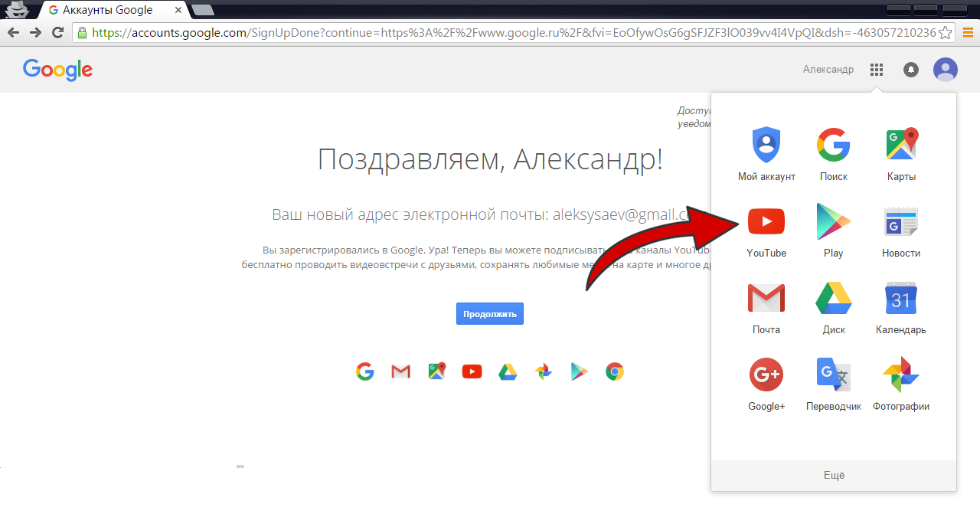Toggle the Google apps grid launcher
Viewport: 980px width, 530px height.
(x=877, y=70)
